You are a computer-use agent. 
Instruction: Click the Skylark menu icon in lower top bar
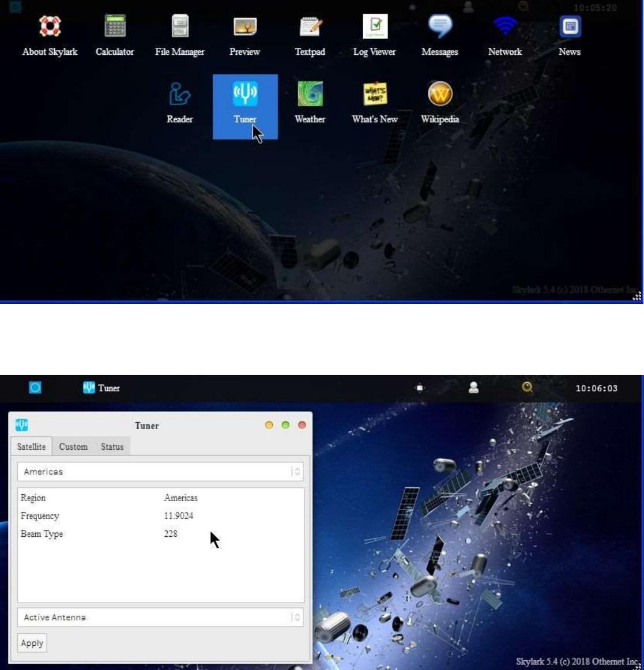35,387
